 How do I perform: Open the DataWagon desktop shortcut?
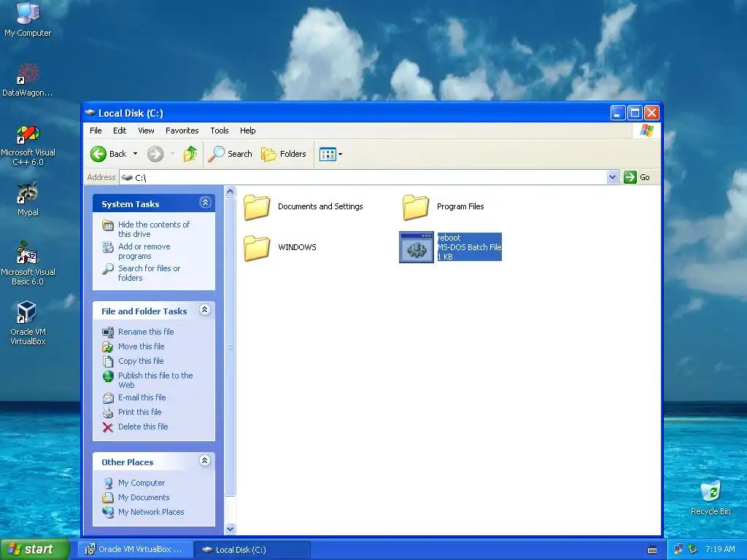(28, 80)
